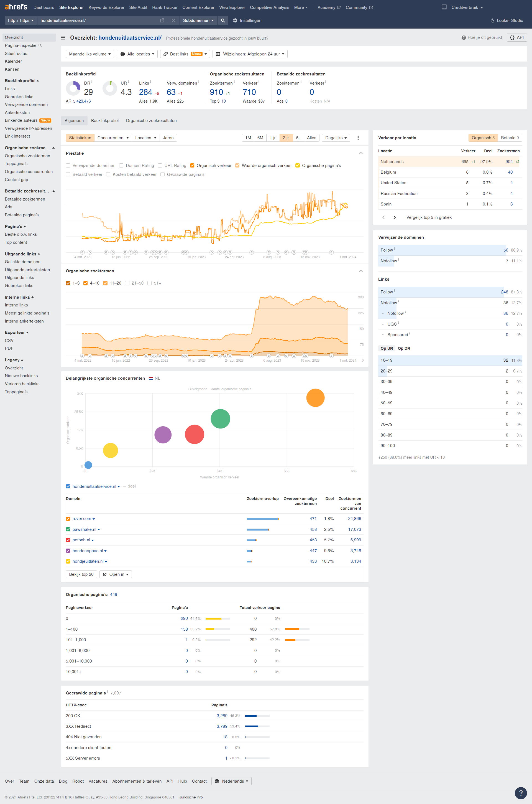Click the blue hondenuitlaatservice.nl bubble

[88, 465]
